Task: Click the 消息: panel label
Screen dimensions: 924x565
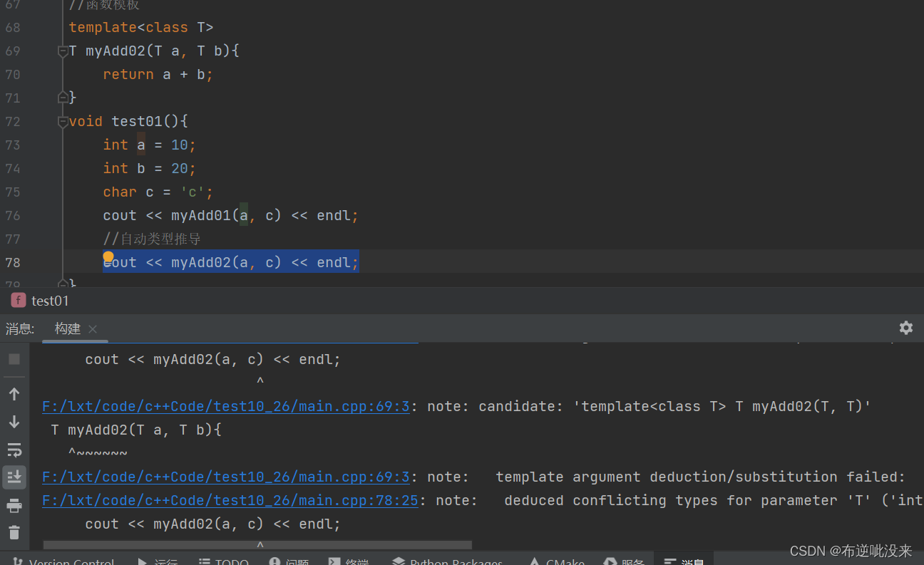Action: tap(20, 328)
